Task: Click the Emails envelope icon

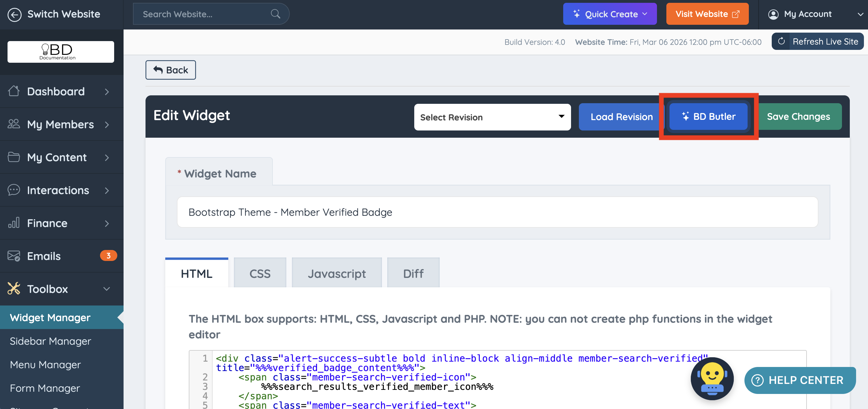Action: [x=14, y=256]
